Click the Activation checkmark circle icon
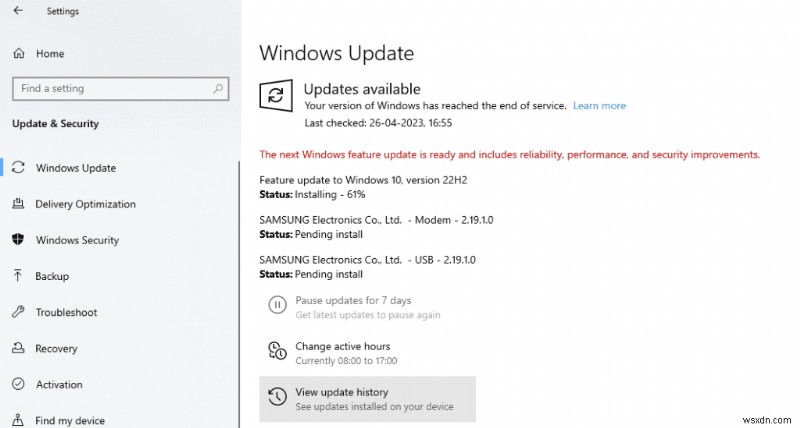The image size is (800, 428). (x=18, y=384)
